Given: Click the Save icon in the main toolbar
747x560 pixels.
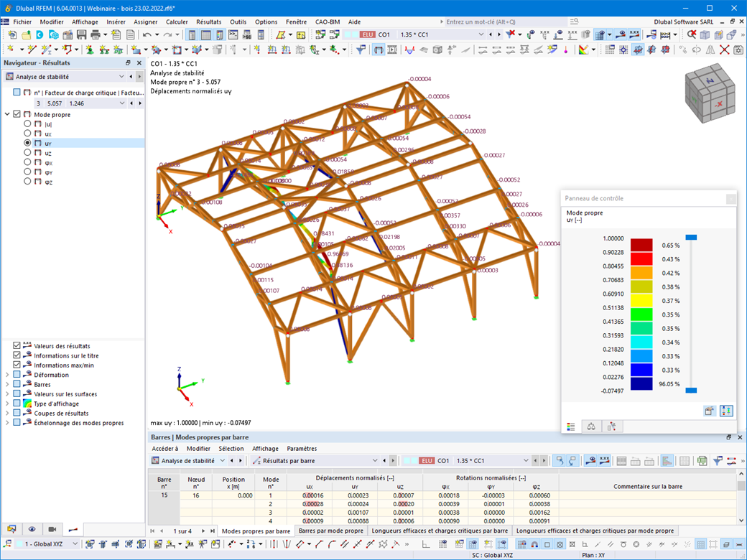Looking at the screenshot, I should [80, 34].
